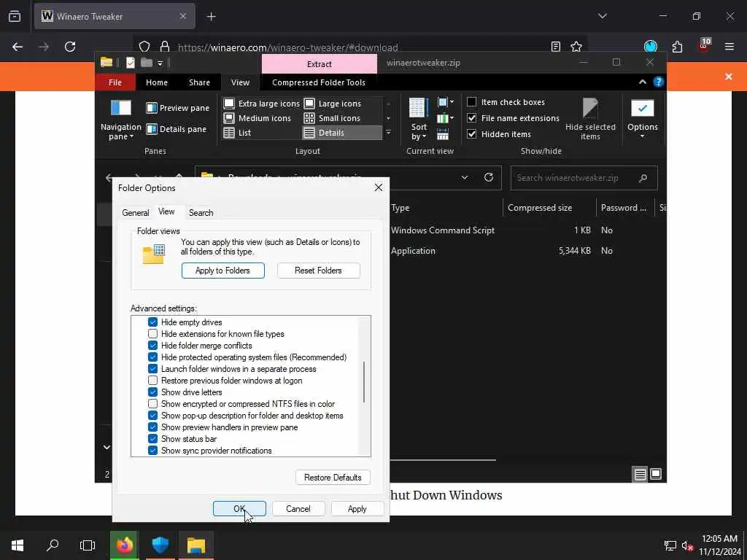Reload the Firefox page
Viewport: 747px width, 560px height.
70,47
